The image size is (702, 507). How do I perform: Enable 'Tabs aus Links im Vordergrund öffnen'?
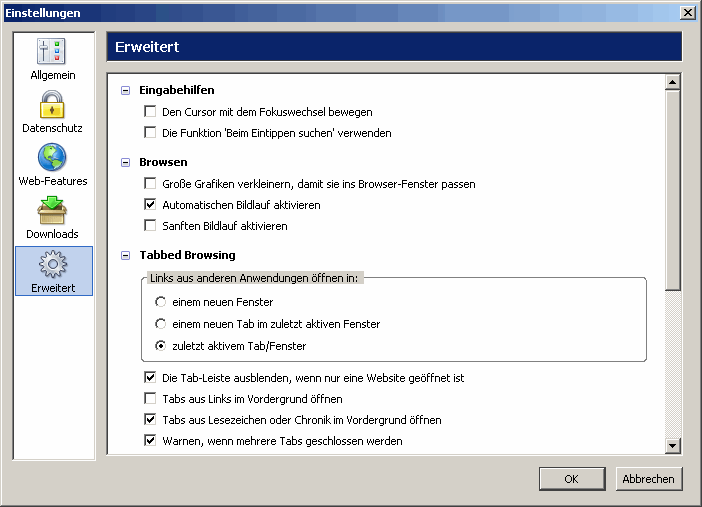coord(151,399)
